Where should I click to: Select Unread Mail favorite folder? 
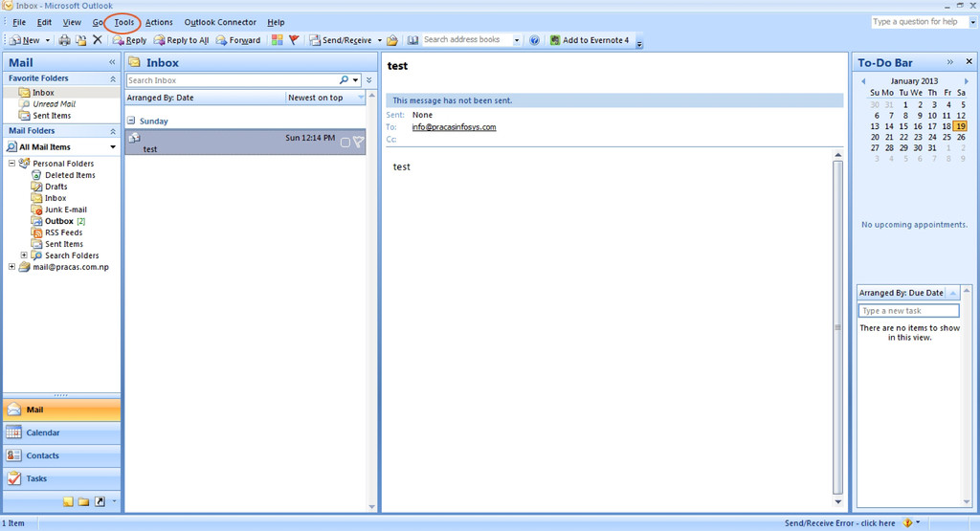point(54,104)
